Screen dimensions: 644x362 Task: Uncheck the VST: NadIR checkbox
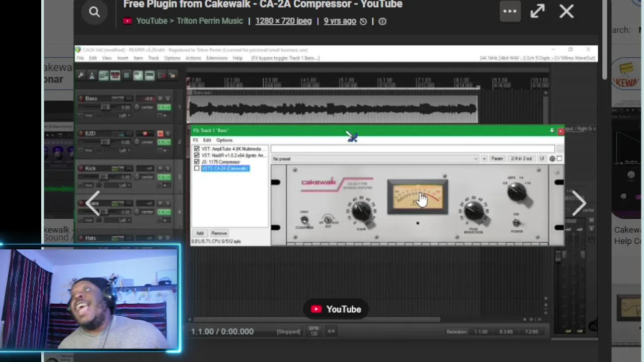[197, 155]
